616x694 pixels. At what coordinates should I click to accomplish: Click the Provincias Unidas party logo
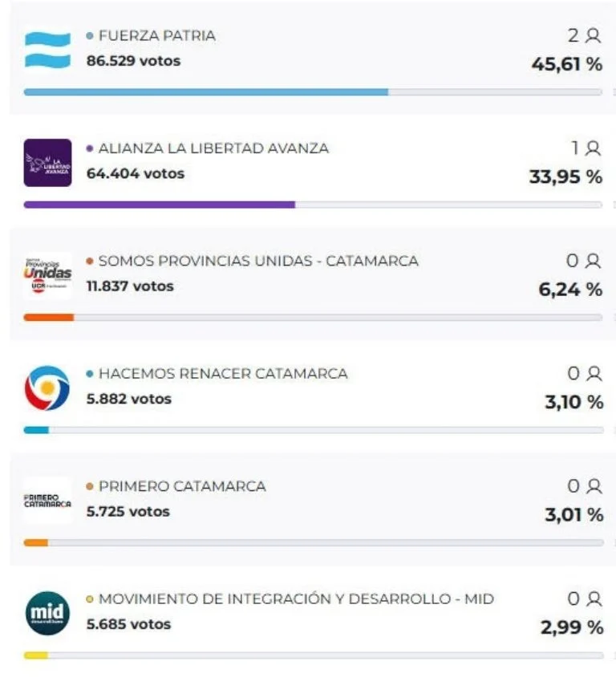(47, 275)
